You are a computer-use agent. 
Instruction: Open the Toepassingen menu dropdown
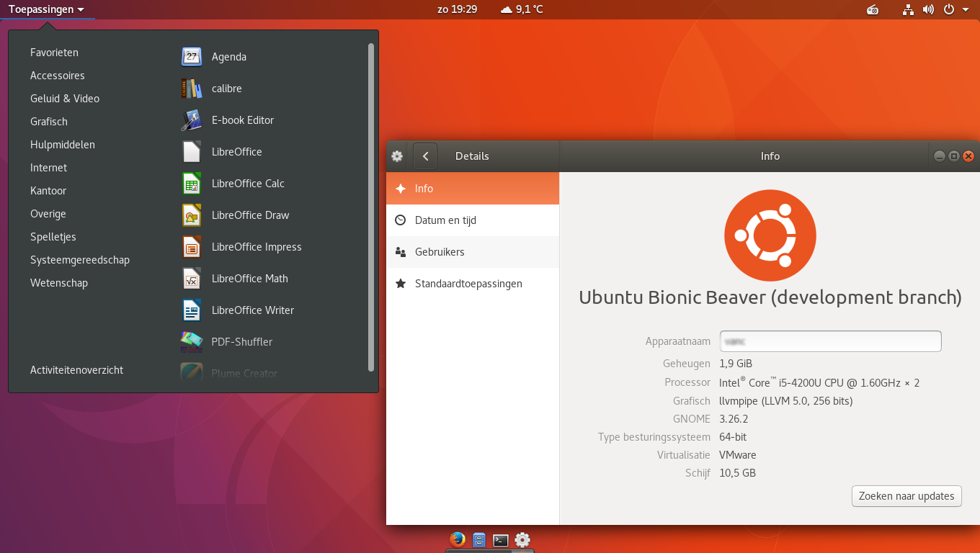46,9
